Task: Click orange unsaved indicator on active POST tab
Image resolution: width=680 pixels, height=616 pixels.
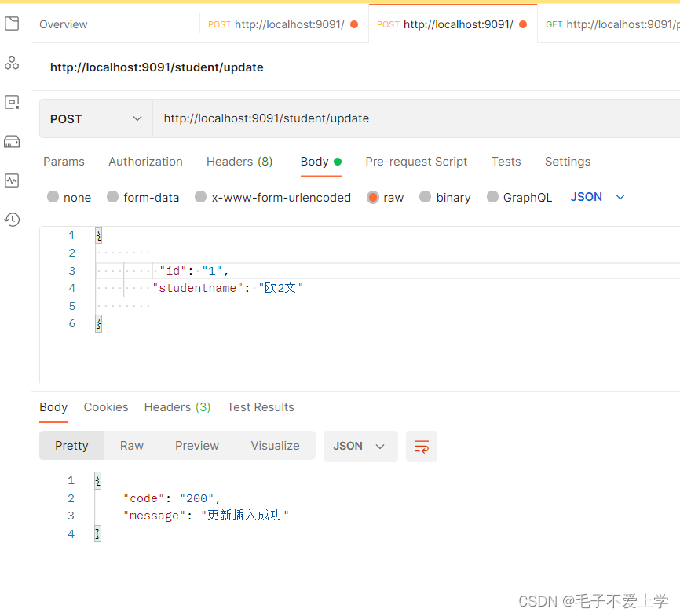Action: pos(522,24)
